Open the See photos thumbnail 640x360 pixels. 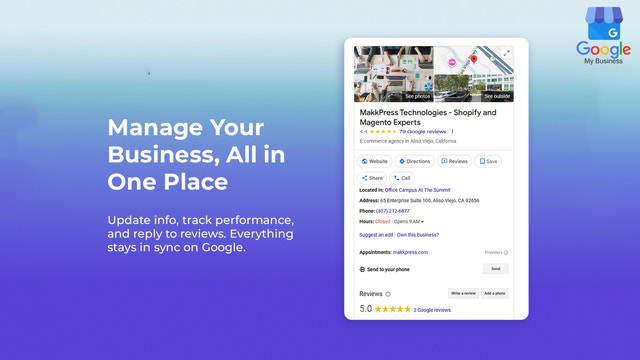click(393, 74)
